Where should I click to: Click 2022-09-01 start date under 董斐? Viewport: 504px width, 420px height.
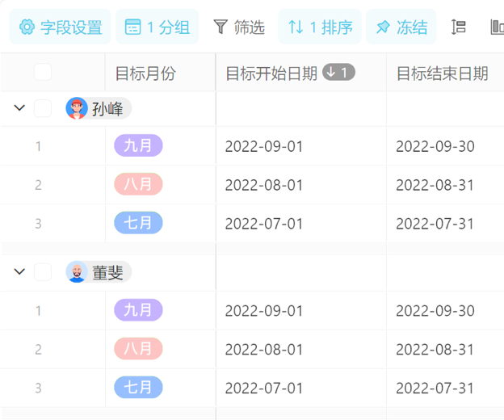click(x=264, y=311)
